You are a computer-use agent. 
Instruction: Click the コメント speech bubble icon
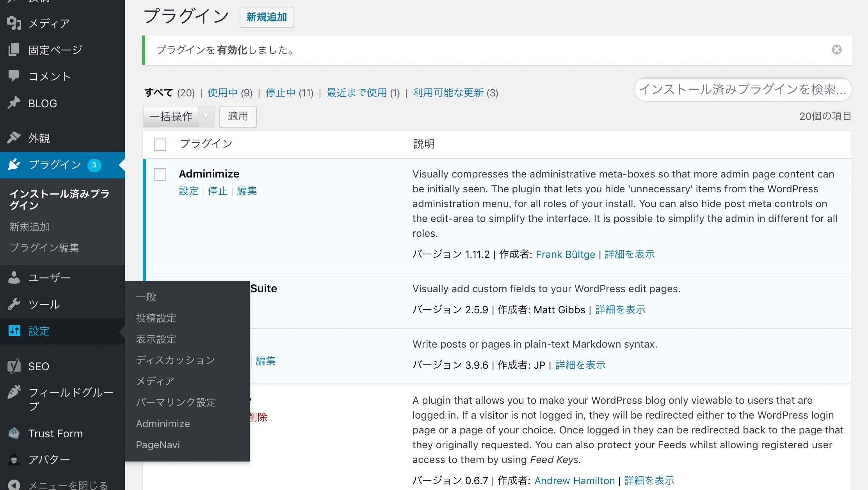(x=14, y=76)
